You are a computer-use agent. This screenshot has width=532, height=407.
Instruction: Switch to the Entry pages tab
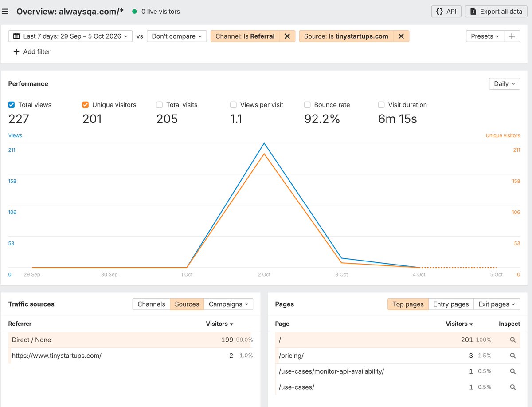[x=451, y=304]
